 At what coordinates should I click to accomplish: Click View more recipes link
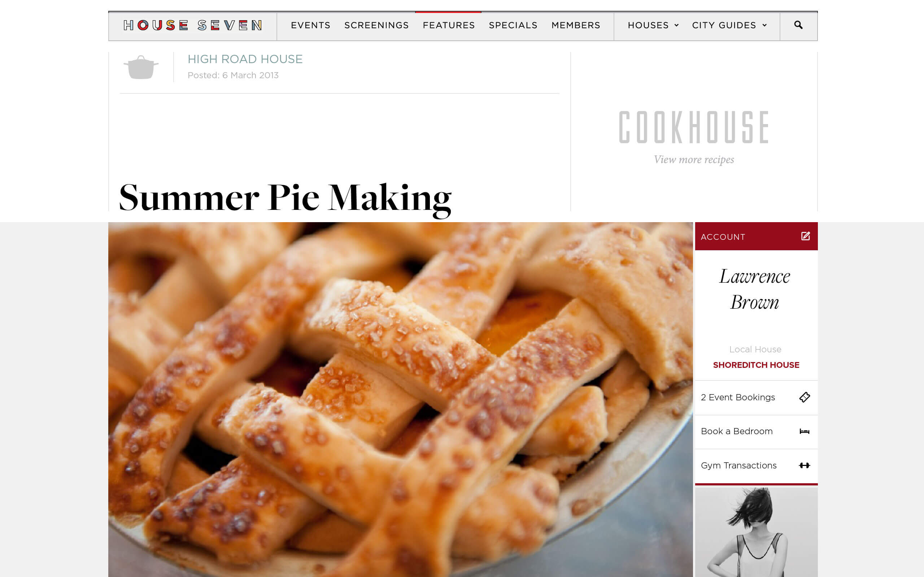coord(694,159)
